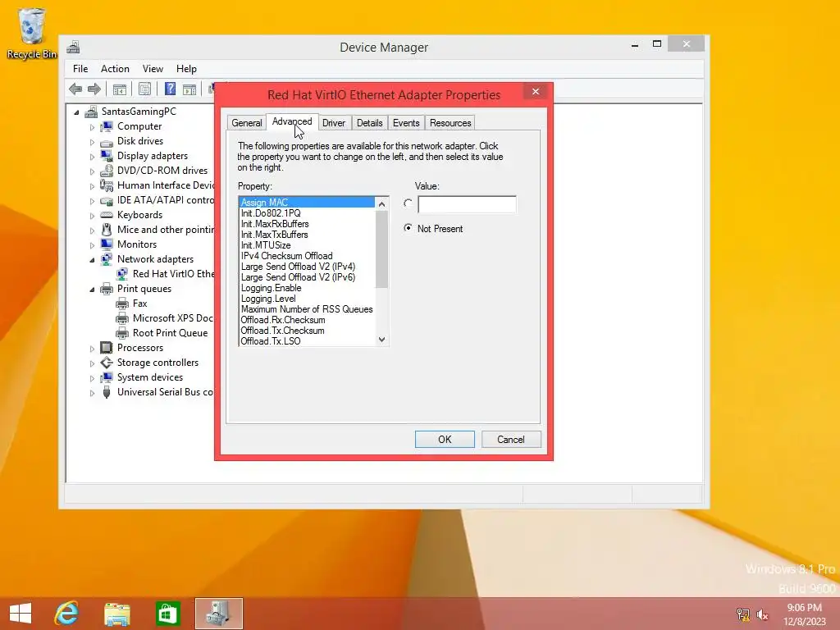Launch Internet Explorer from taskbar
840x630 pixels.
(66, 614)
